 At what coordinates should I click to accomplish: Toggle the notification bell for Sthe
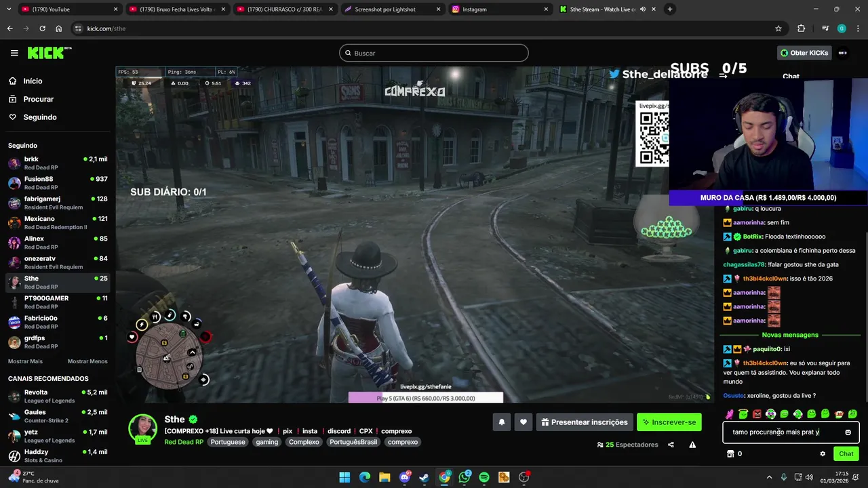(x=502, y=422)
